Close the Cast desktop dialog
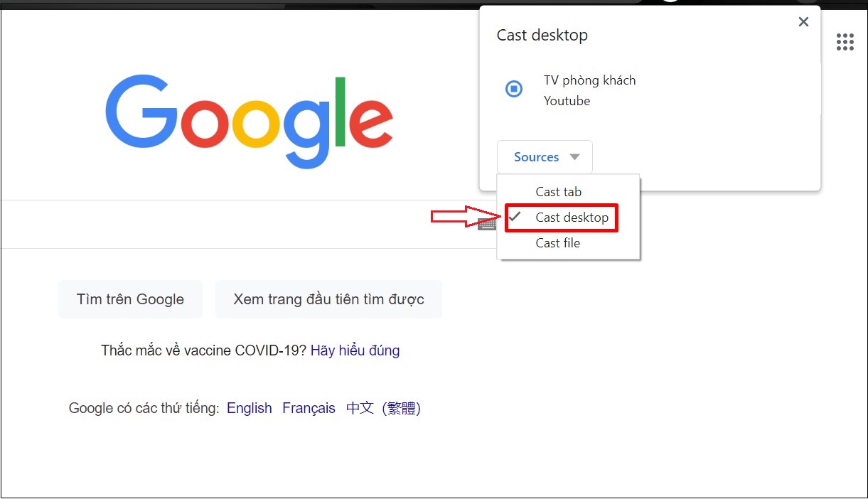 tap(803, 22)
